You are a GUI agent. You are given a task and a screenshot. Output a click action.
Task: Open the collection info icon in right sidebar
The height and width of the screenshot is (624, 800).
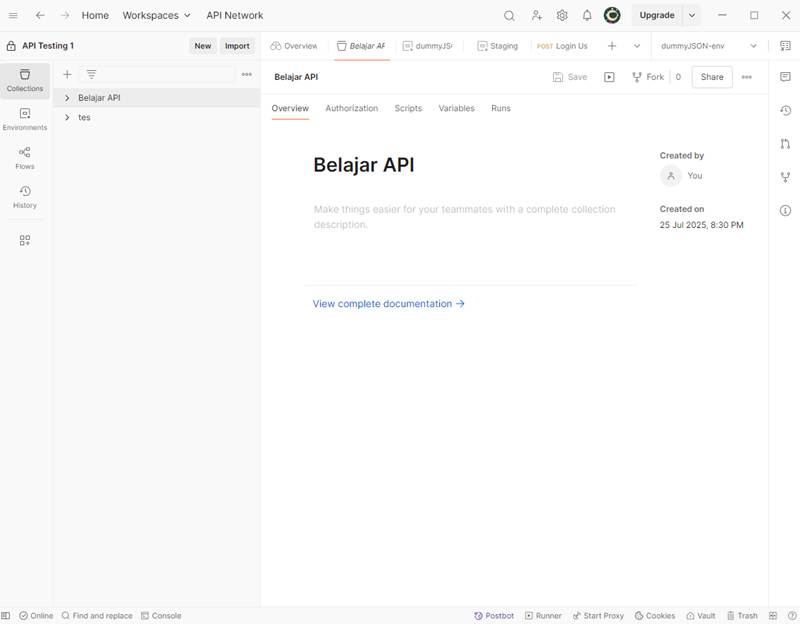[x=785, y=210]
